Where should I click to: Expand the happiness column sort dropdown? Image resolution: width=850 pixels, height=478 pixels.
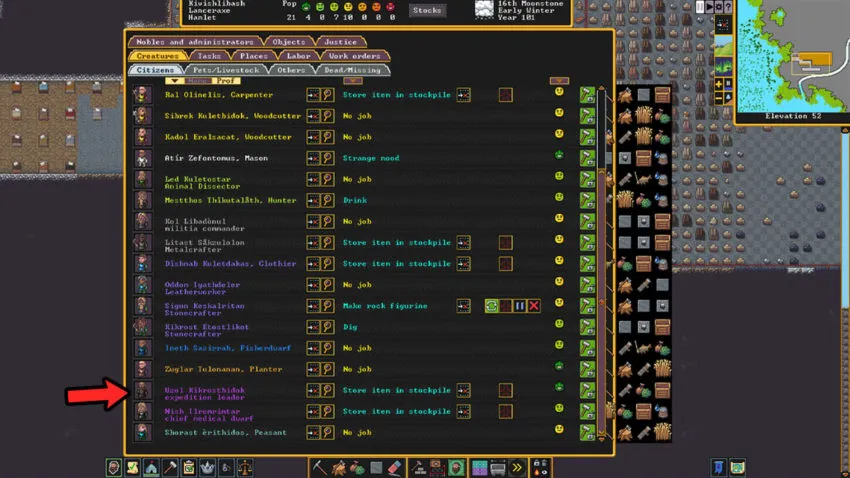pos(559,81)
